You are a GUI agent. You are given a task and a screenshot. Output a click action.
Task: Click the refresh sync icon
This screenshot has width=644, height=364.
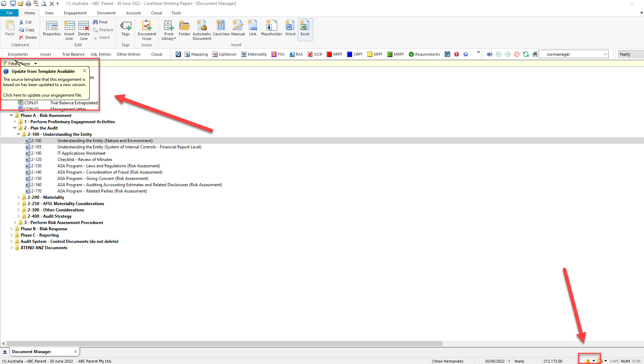(x=526, y=54)
